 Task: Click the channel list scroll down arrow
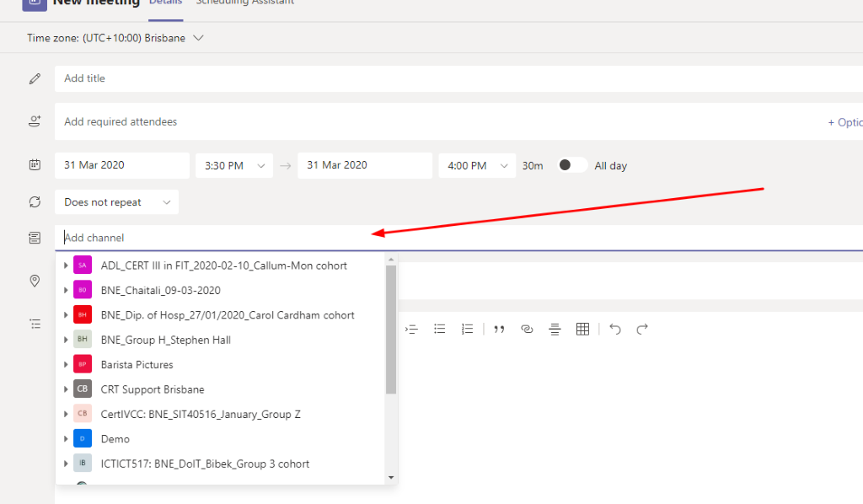pyautogui.click(x=391, y=478)
